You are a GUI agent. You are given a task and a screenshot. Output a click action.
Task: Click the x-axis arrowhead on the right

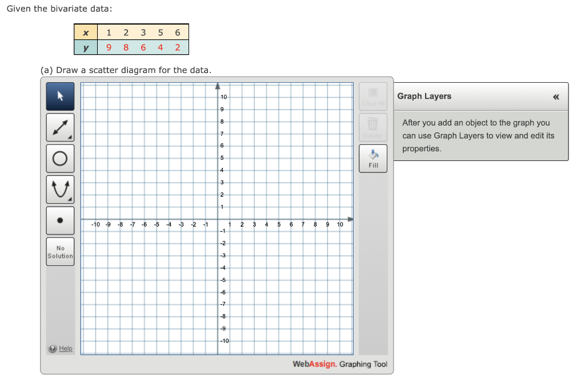[x=351, y=219]
